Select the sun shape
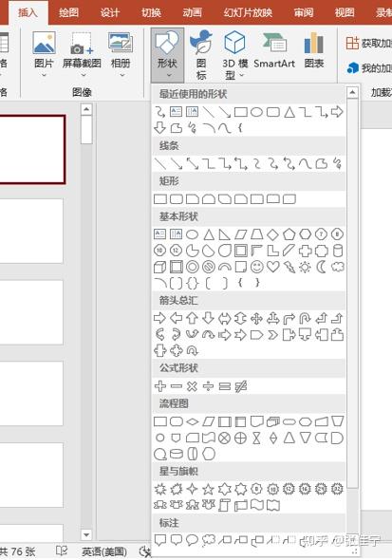Viewport: 392px width, 560px height. (x=305, y=267)
